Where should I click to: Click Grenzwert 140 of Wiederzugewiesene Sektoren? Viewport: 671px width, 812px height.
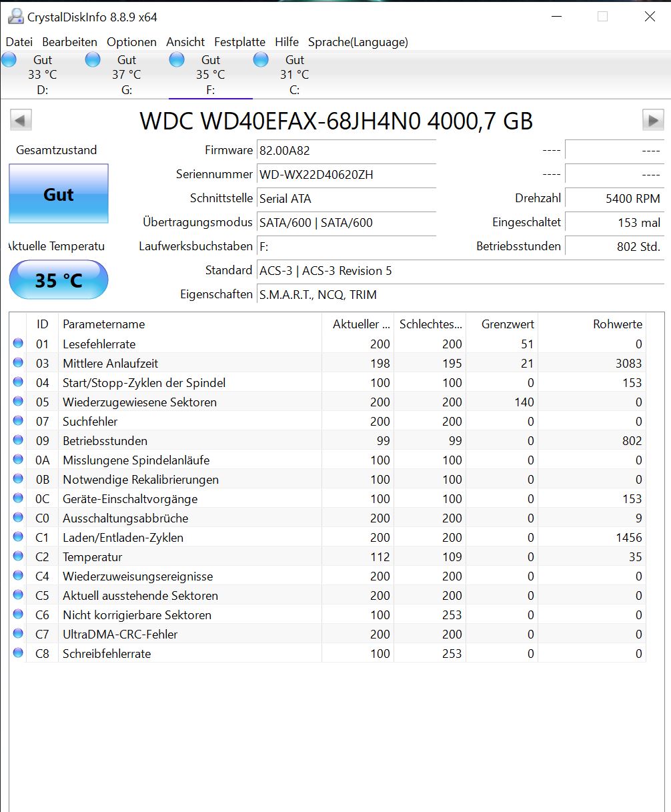(524, 402)
